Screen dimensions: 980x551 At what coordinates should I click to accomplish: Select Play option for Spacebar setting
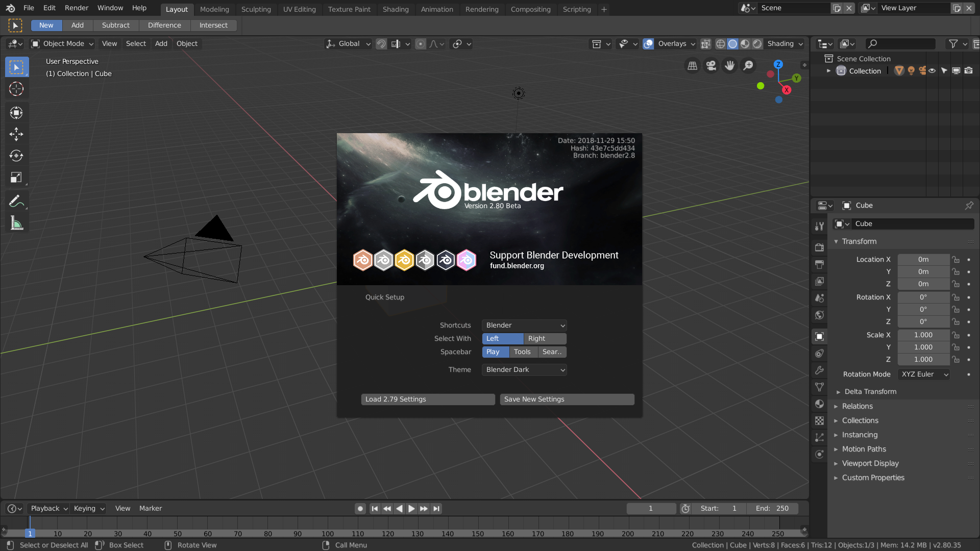(494, 351)
